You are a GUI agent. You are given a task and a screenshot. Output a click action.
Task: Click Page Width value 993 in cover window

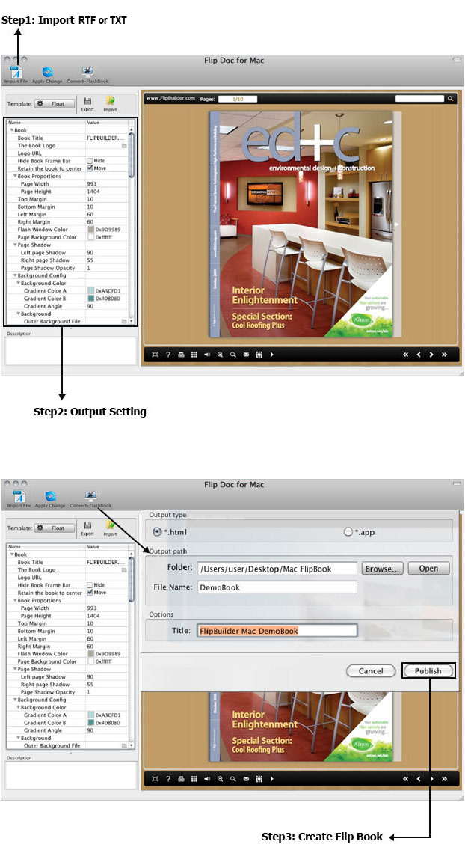click(92, 184)
